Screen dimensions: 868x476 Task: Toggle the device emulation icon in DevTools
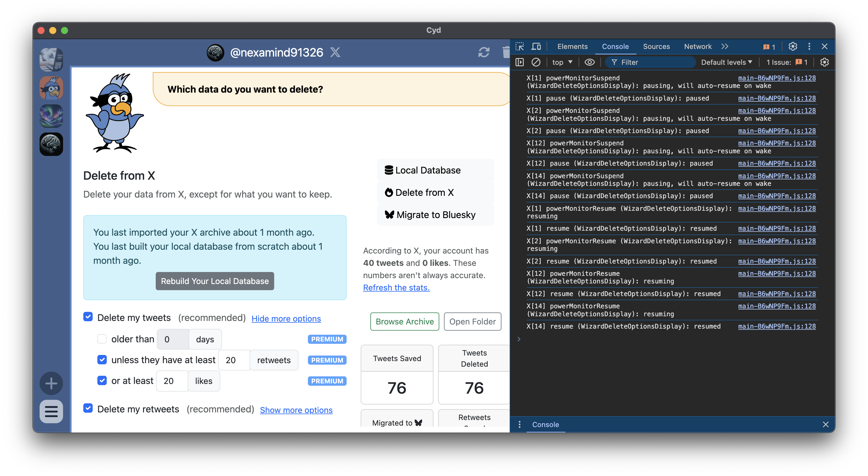[x=536, y=47]
